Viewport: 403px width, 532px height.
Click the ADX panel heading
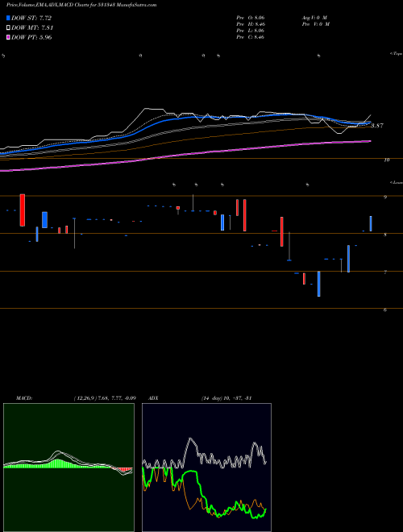(x=153, y=398)
